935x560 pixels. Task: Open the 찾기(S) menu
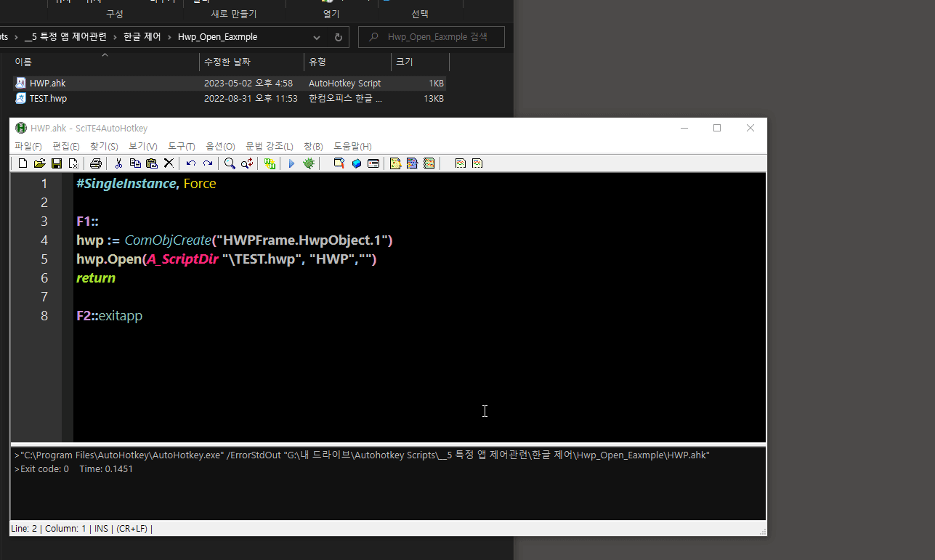104,146
